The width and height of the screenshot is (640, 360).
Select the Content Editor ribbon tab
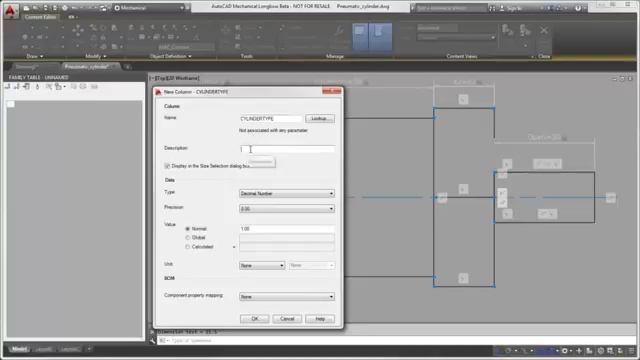40,17
